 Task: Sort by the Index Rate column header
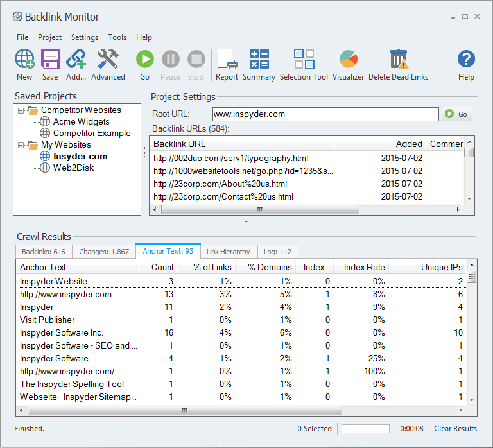[x=361, y=267]
